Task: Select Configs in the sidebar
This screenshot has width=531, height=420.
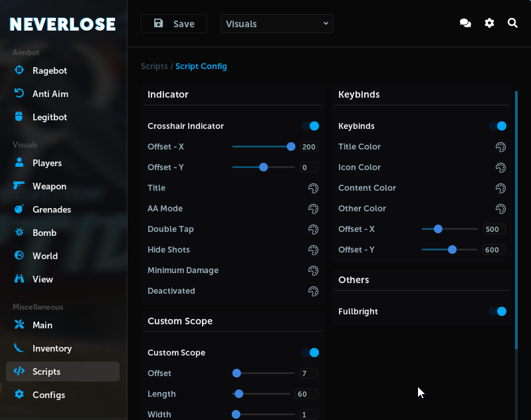Action: [x=49, y=395]
